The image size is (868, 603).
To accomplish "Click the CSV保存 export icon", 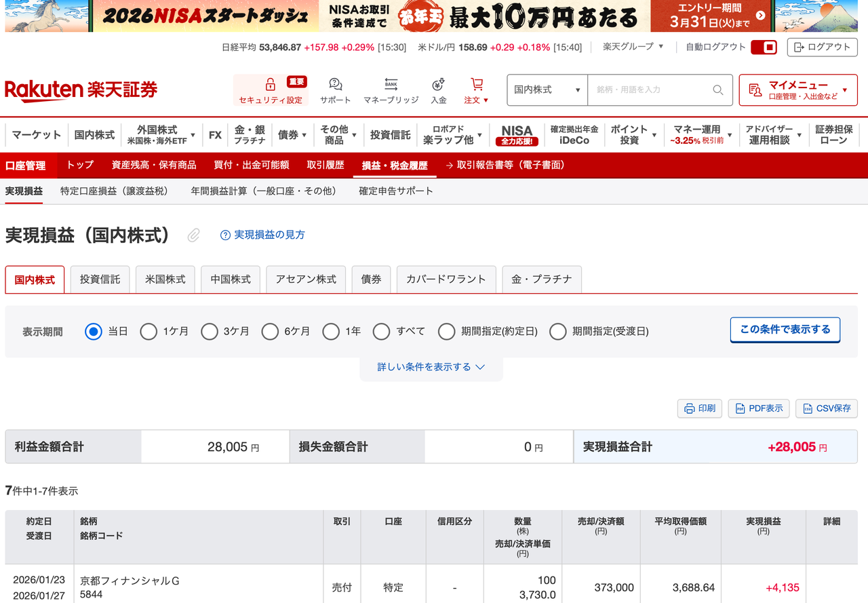I will [806, 408].
